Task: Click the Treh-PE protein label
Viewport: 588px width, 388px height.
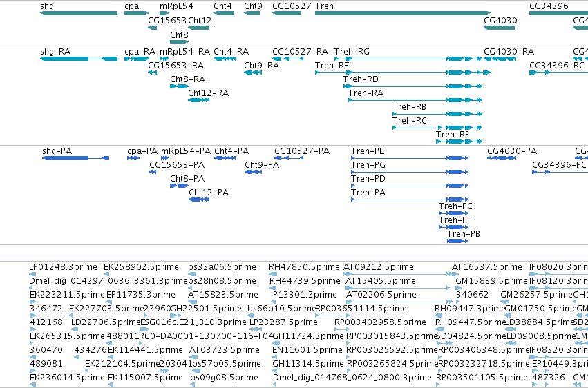Action: coord(368,151)
